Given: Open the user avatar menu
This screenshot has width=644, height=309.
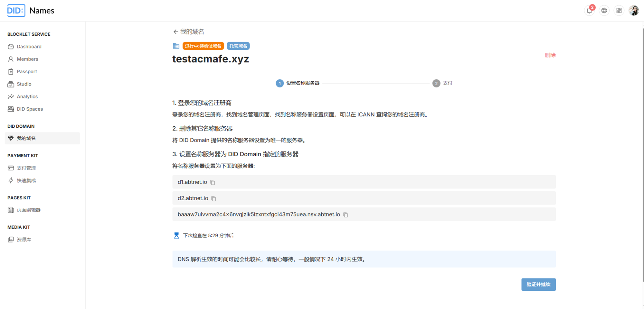Looking at the screenshot, I should pos(634,11).
